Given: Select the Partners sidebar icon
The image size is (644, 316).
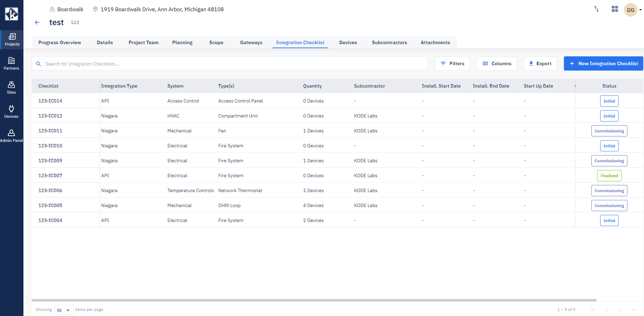Looking at the screenshot, I should pyautogui.click(x=12, y=63).
